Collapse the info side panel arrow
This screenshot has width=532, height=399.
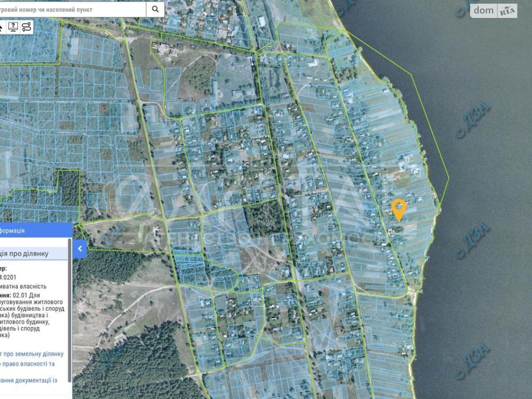(x=80, y=248)
